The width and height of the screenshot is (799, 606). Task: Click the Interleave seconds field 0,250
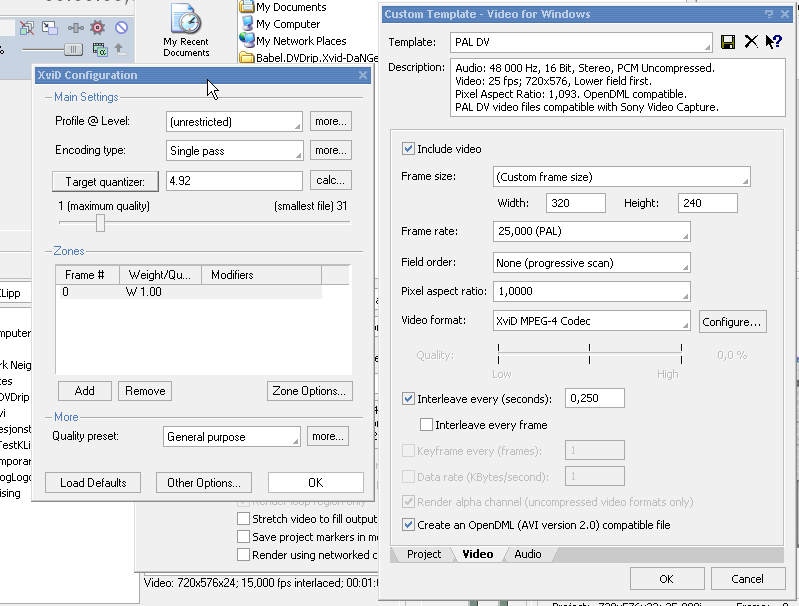[595, 398]
